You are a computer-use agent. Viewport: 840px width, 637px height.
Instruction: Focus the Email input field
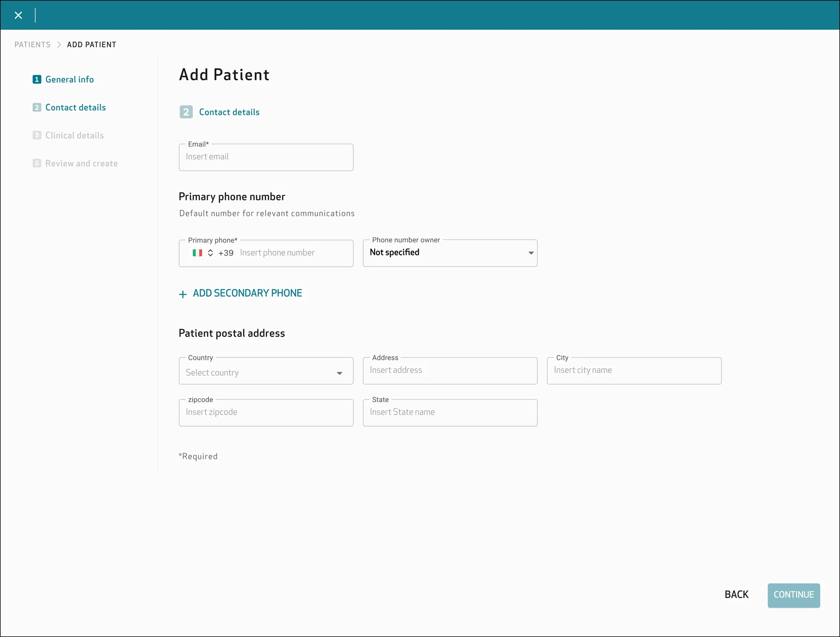point(266,157)
